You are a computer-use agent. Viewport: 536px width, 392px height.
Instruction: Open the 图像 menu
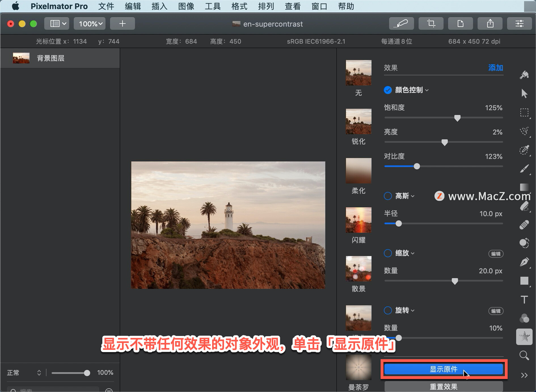[x=186, y=6]
